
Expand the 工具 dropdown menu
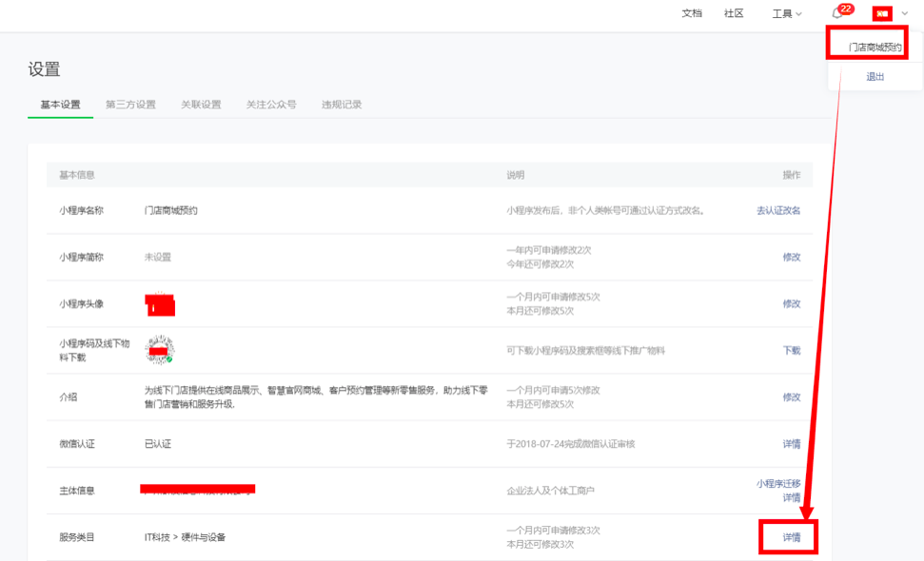point(787,13)
